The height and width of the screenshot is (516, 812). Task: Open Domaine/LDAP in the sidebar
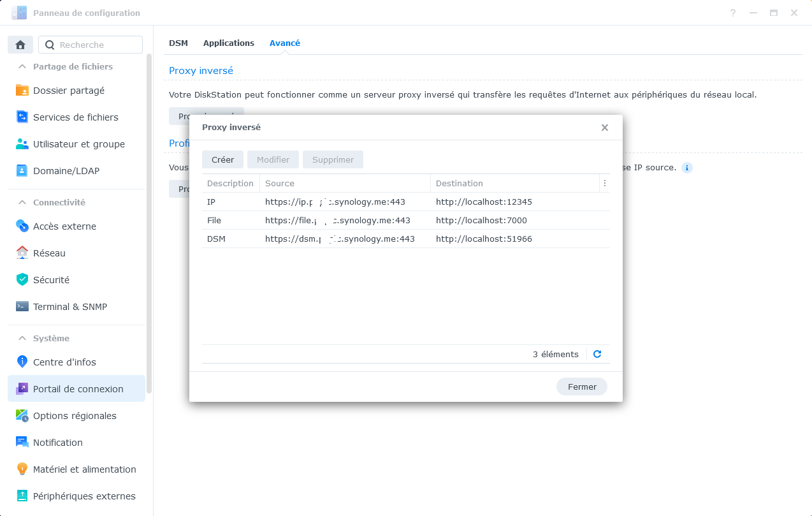76,171
